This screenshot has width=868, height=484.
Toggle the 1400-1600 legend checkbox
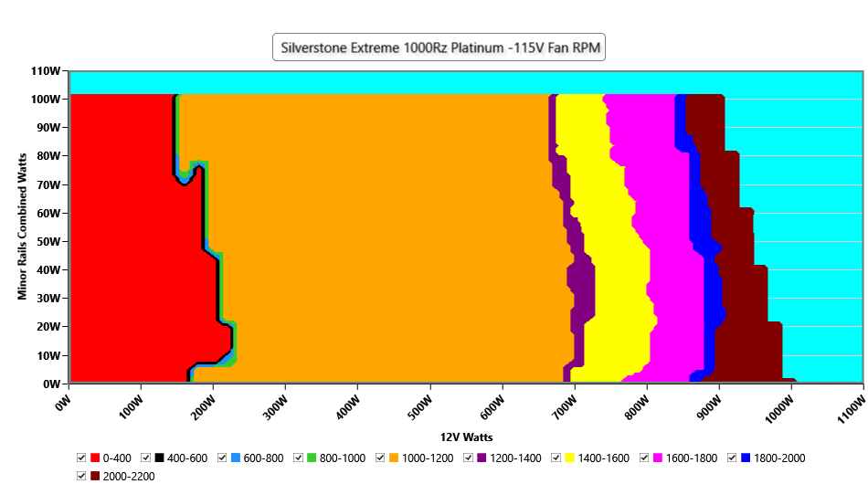[556, 458]
